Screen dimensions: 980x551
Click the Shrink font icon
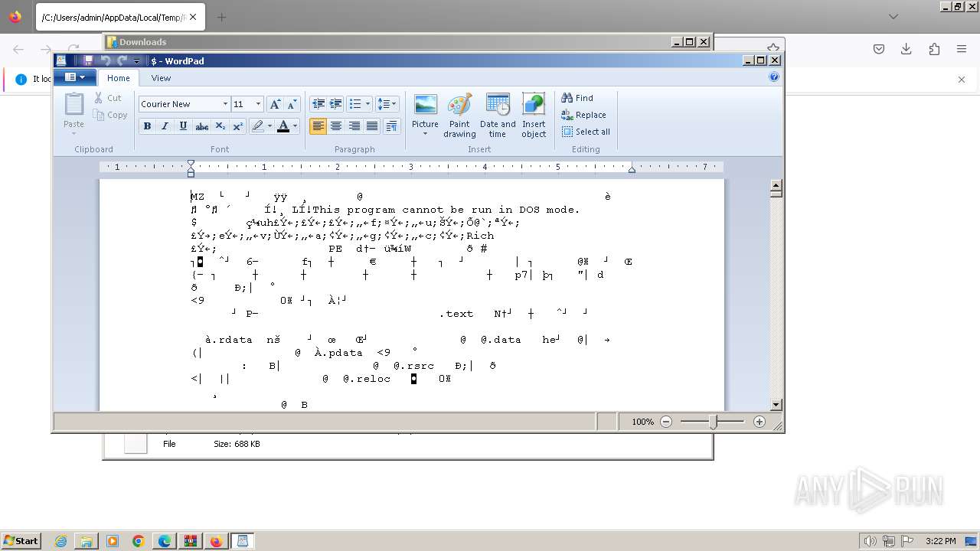[x=292, y=104]
